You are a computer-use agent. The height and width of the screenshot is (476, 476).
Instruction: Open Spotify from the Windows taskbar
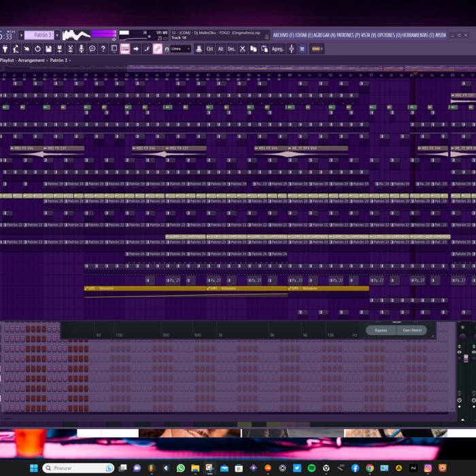(x=311, y=468)
